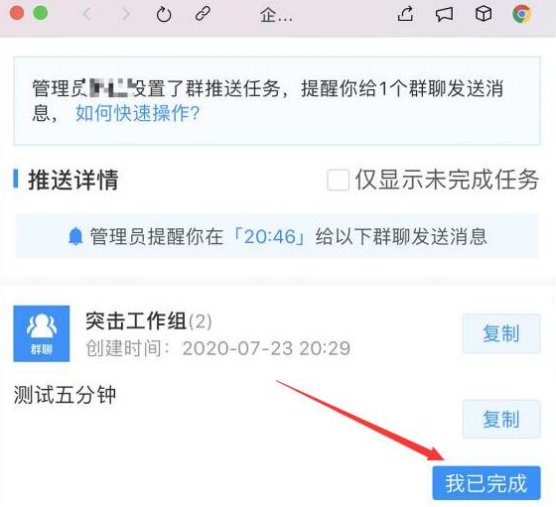Click the blue 群聊 group avatar
Screen dimensions: 556x507
(41, 334)
